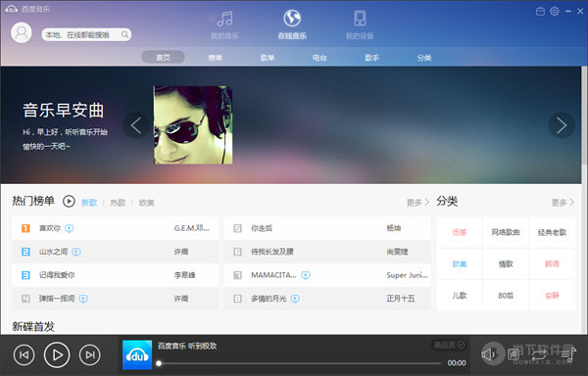Switch to the 歌手 tab
The image size is (588, 376).
[x=371, y=58]
